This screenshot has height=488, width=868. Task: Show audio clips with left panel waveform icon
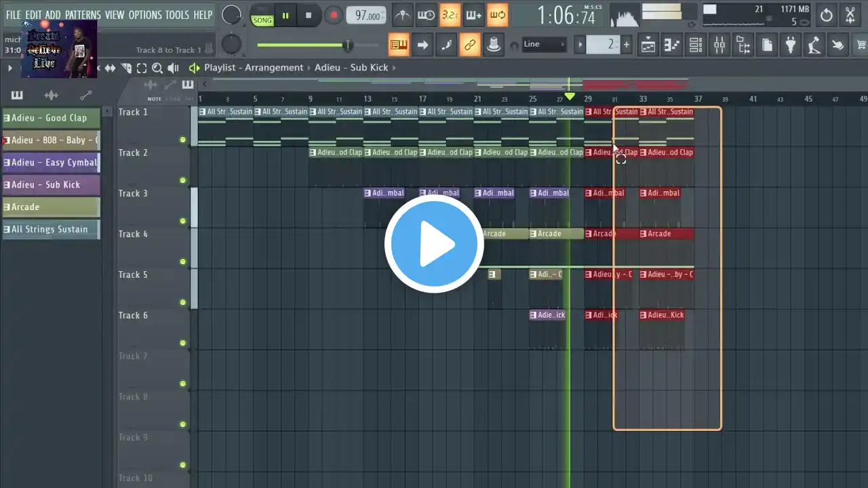(51, 96)
